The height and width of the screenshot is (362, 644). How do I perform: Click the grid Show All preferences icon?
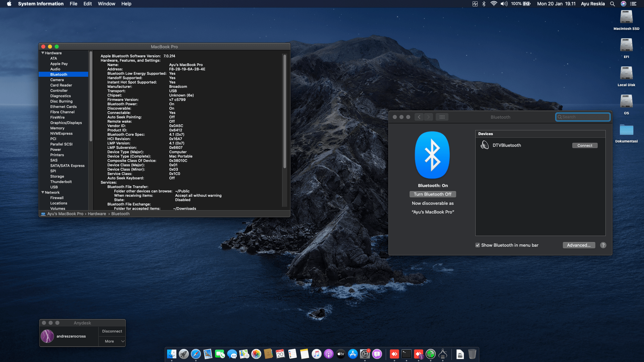point(442,117)
